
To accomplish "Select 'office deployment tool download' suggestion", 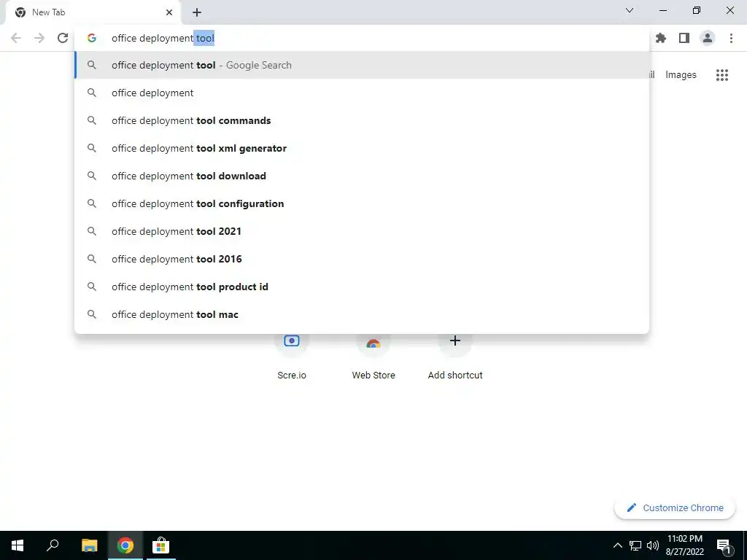I will click(362, 176).
